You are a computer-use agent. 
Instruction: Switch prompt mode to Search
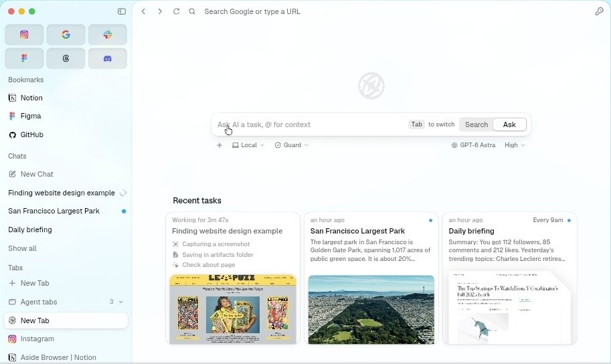(x=476, y=124)
